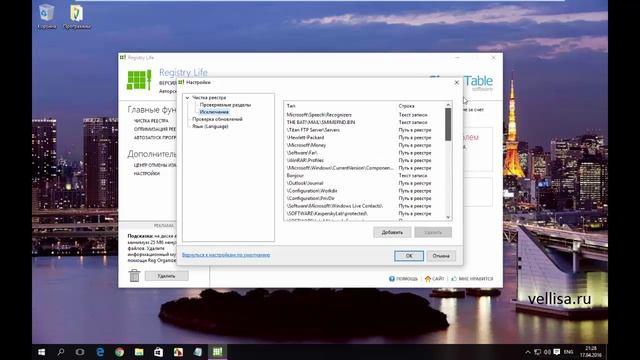Image resolution: width=640 pixels, height=360 pixels.
Task: Click the МНЕ НРАВИТСЯ thumbs-up link
Action: click(472, 279)
